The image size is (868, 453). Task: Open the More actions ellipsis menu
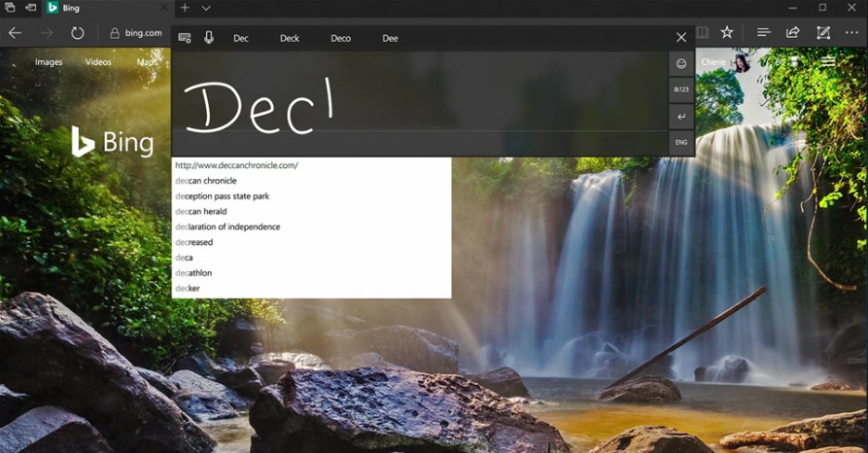pos(851,33)
